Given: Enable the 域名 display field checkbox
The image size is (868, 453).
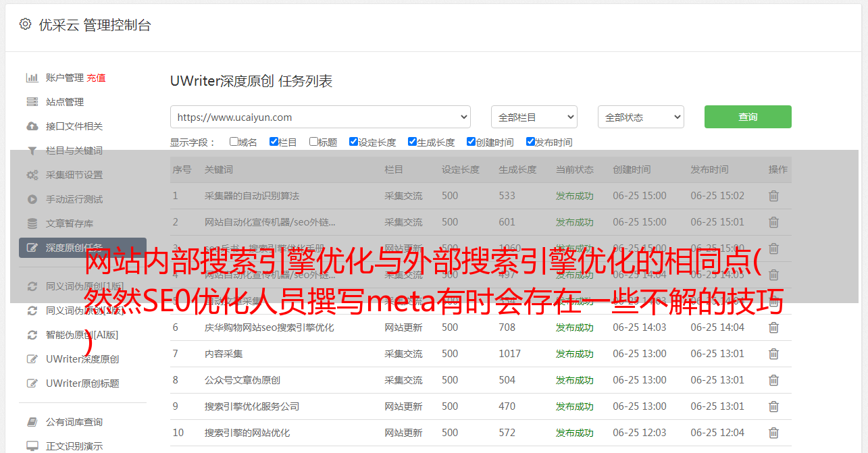Looking at the screenshot, I should 234,142.
